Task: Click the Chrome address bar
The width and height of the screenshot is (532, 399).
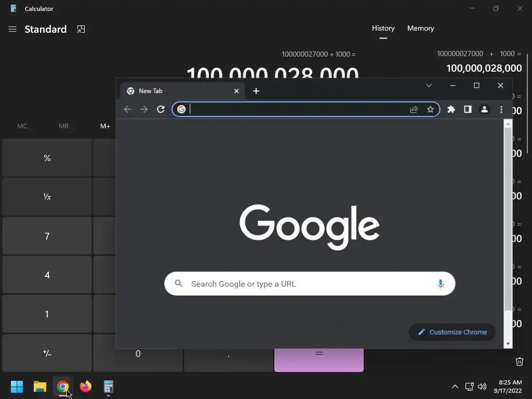Action: tap(305, 109)
